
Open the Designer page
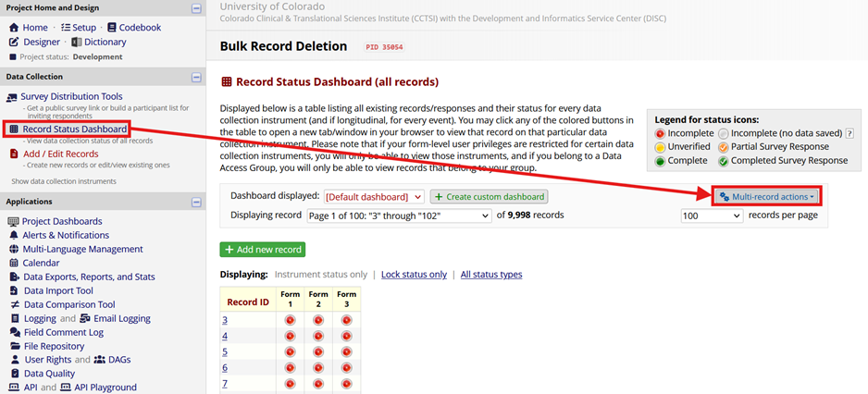42,42
